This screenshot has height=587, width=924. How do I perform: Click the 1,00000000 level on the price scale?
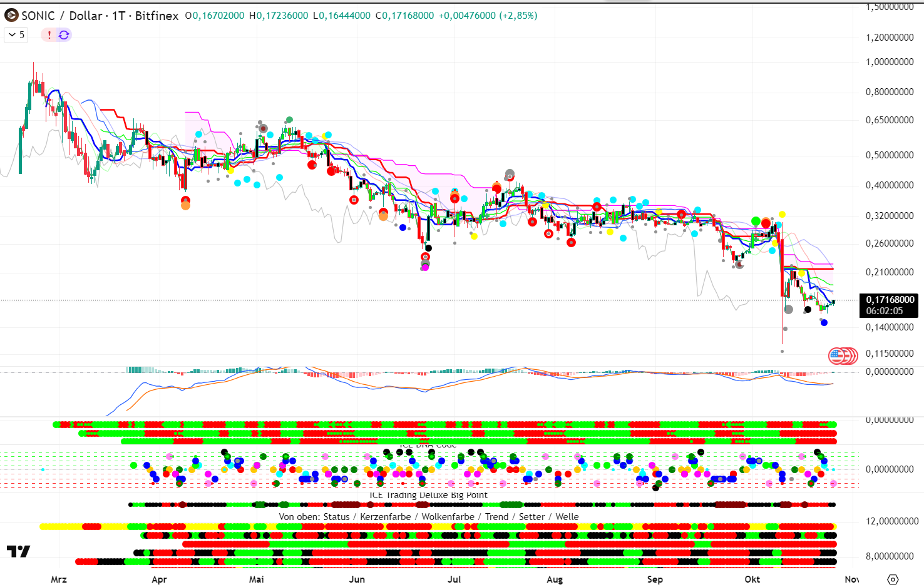click(890, 62)
